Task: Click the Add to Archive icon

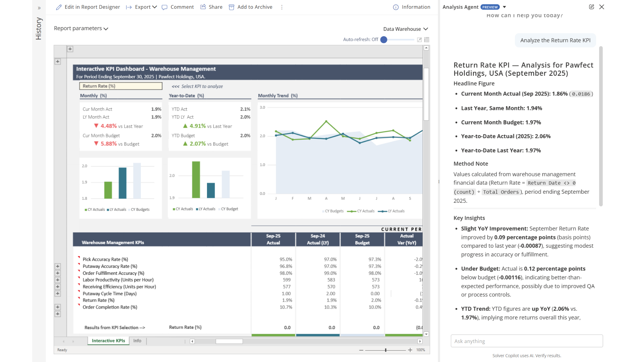Action: (x=231, y=7)
